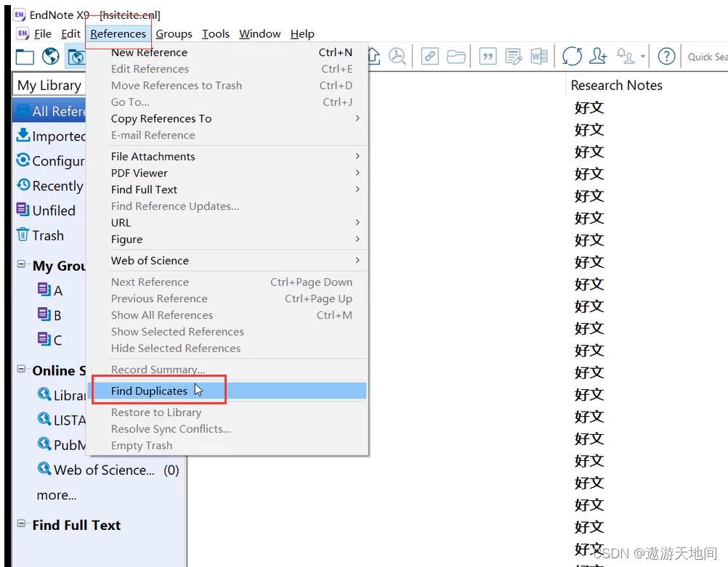Screen dimensions: 728x567
Task: Open the Activity Feed dropdown arrow
Action: (642, 56)
